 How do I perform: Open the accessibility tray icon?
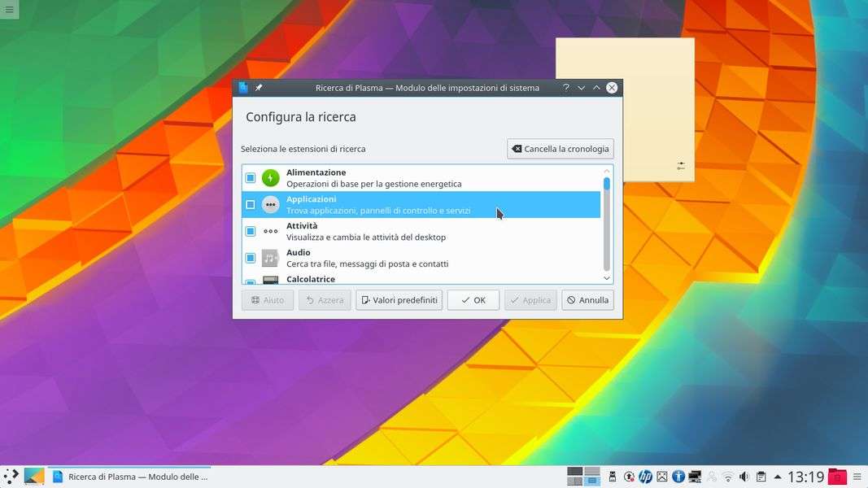(678, 477)
